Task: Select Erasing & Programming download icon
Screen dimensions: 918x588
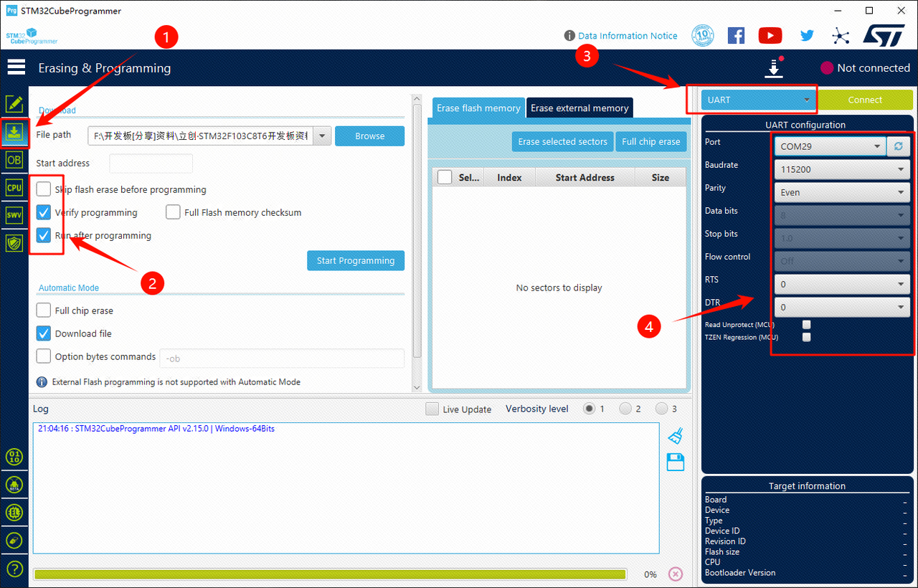Action: tap(14, 132)
